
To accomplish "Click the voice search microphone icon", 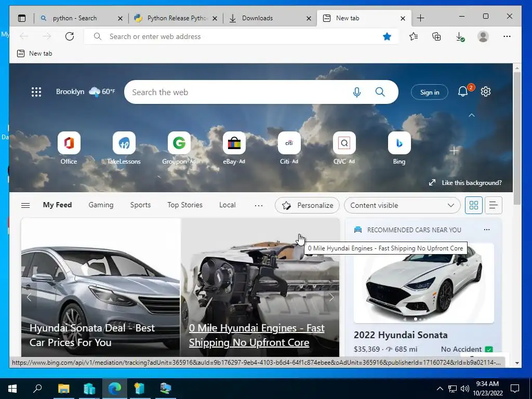I will coord(356,92).
